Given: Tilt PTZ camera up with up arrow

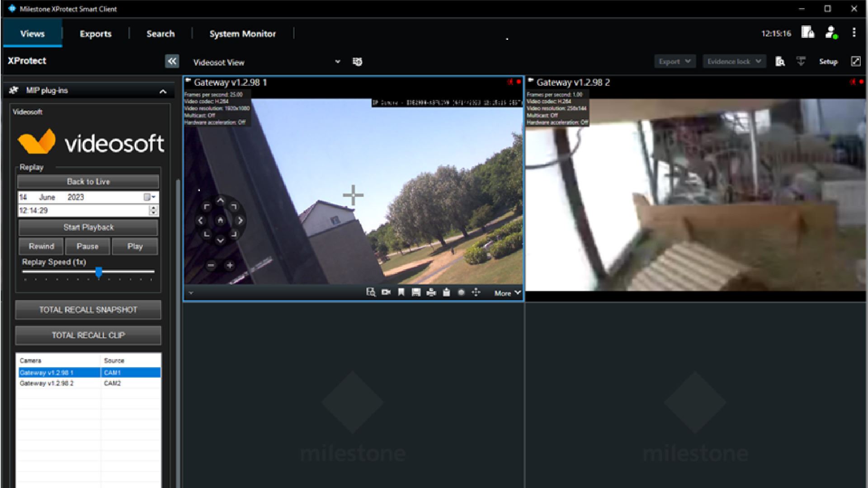Looking at the screenshot, I should click(220, 201).
